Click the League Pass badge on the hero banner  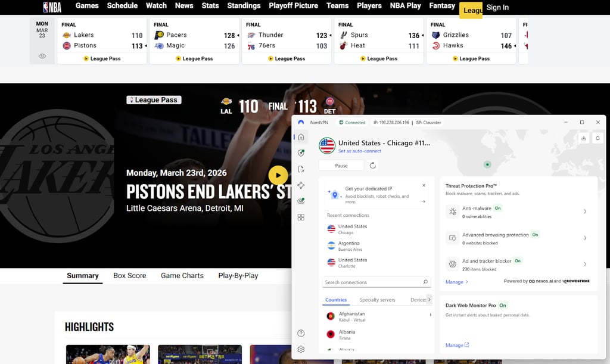(x=154, y=100)
